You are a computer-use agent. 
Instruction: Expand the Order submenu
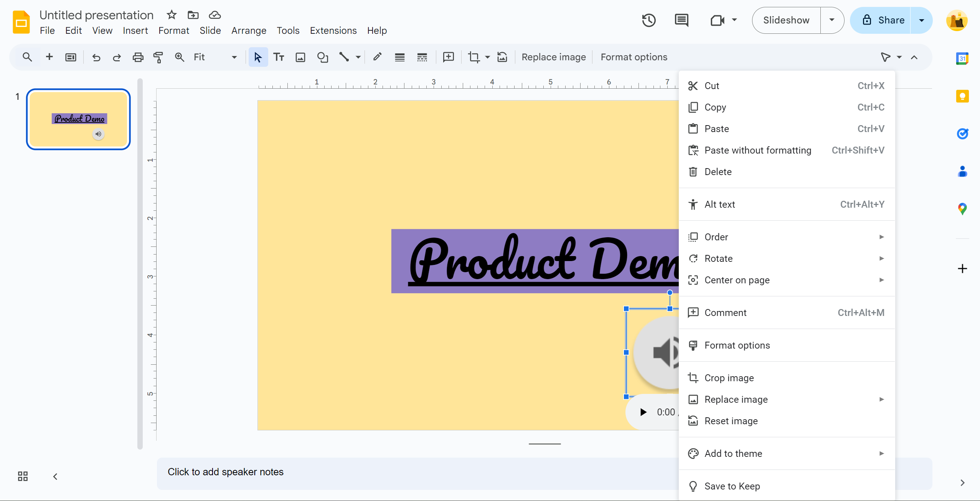(787, 237)
